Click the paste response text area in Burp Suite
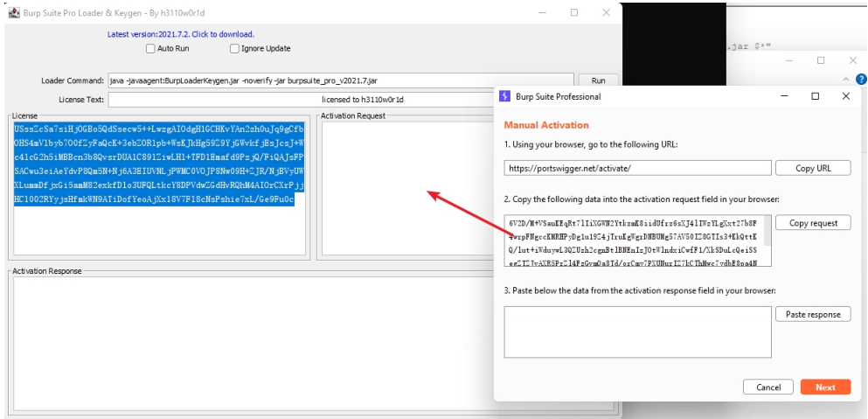 point(638,332)
